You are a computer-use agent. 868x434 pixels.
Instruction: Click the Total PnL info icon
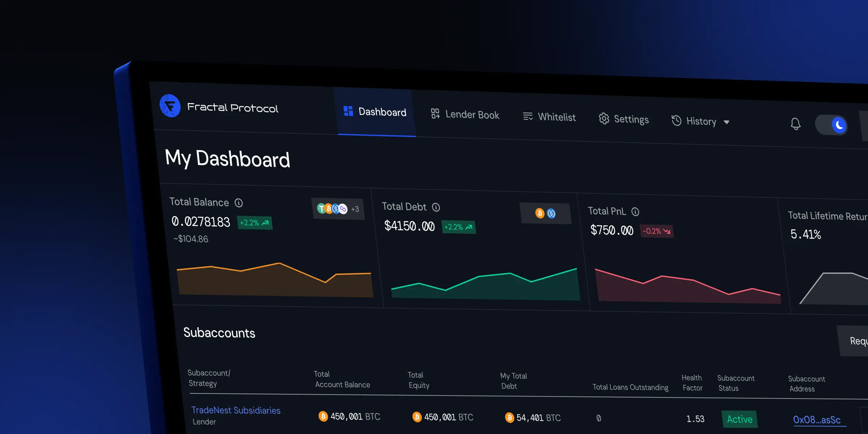pyautogui.click(x=635, y=212)
